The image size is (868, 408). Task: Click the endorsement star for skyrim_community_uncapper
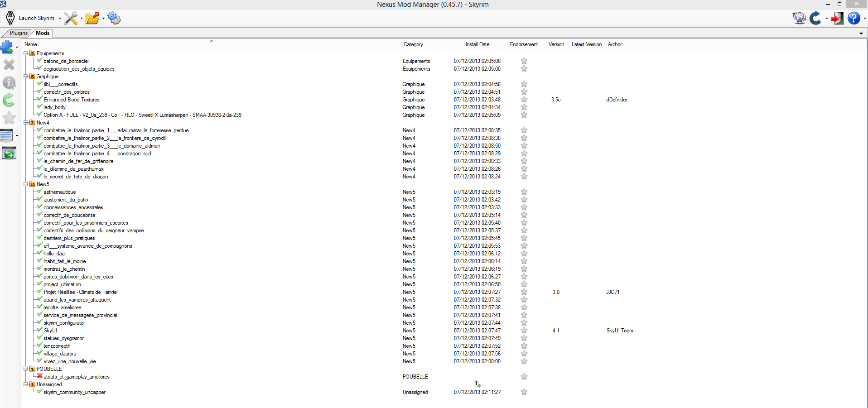(x=524, y=392)
